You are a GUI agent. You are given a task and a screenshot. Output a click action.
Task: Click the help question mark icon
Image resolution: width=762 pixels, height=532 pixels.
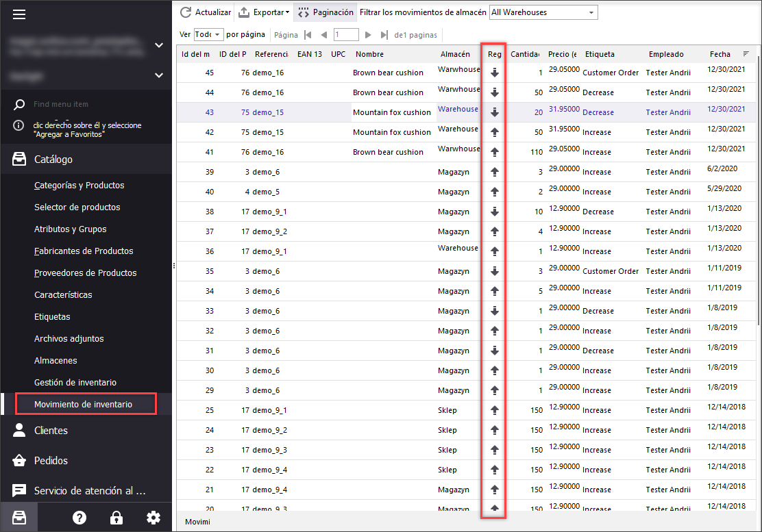79,518
